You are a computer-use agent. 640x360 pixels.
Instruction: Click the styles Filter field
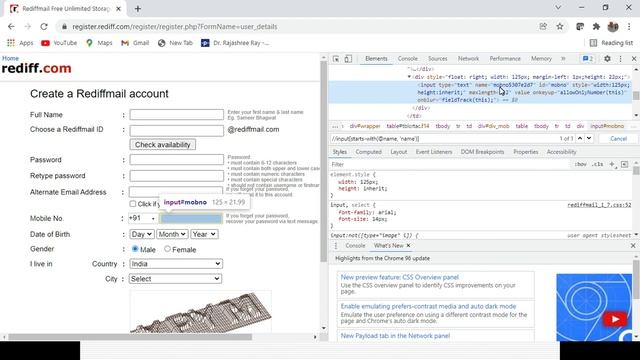pos(449,164)
